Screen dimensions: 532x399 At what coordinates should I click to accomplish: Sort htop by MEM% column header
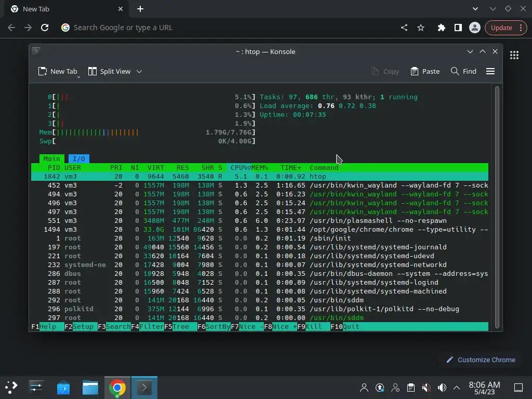click(x=260, y=167)
